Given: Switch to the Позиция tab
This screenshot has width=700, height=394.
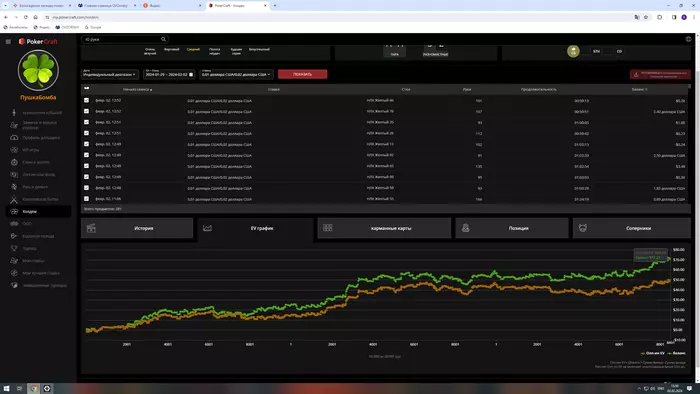Looking at the screenshot, I should [512, 228].
